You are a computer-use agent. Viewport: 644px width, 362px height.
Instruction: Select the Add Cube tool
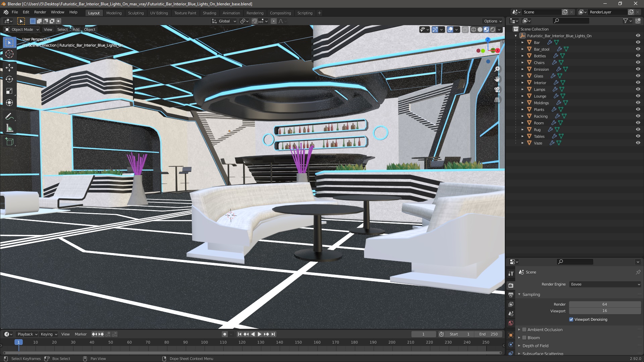coord(9,142)
